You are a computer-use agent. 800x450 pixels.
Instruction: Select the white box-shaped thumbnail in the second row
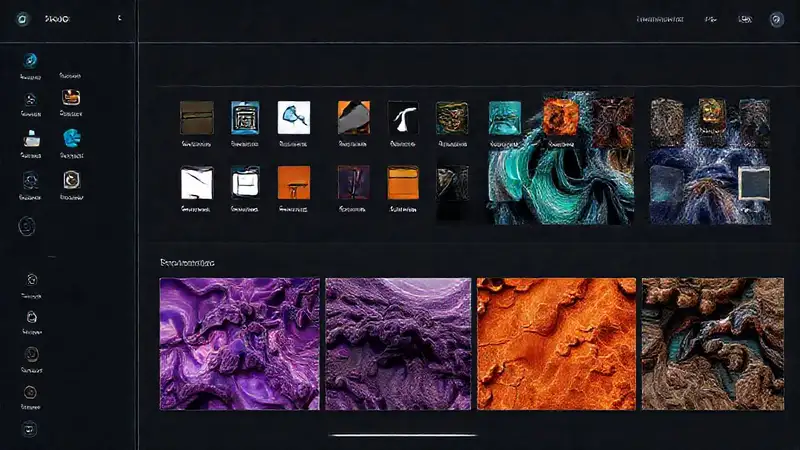click(x=245, y=182)
